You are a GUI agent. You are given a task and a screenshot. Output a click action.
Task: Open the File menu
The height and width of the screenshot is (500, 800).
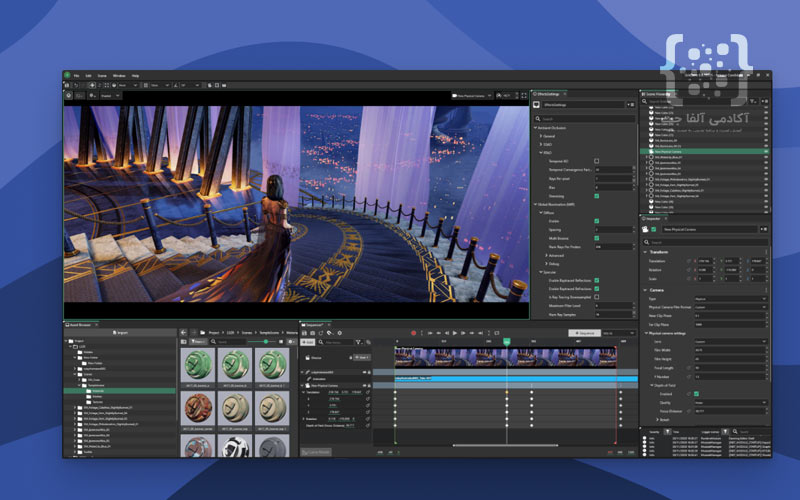pos(76,76)
